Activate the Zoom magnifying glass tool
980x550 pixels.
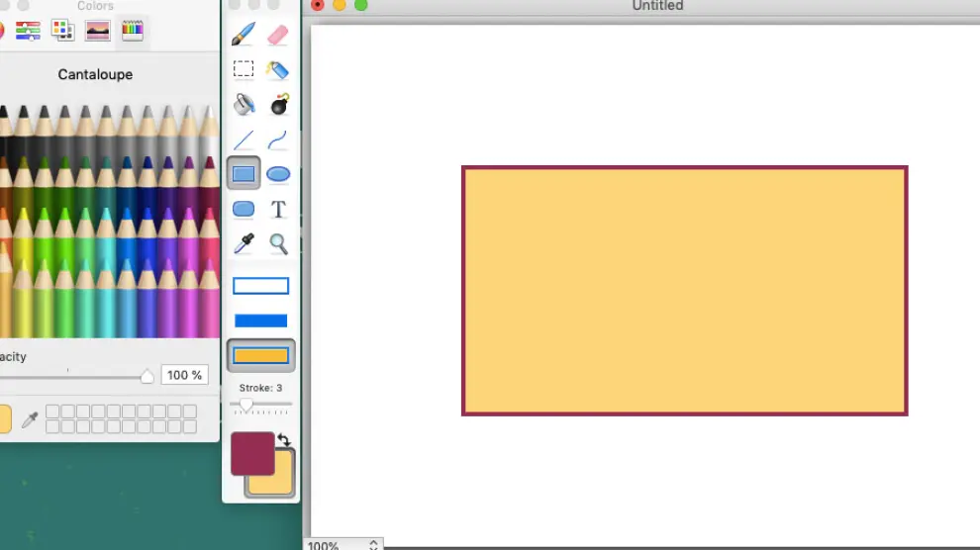(x=278, y=243)
